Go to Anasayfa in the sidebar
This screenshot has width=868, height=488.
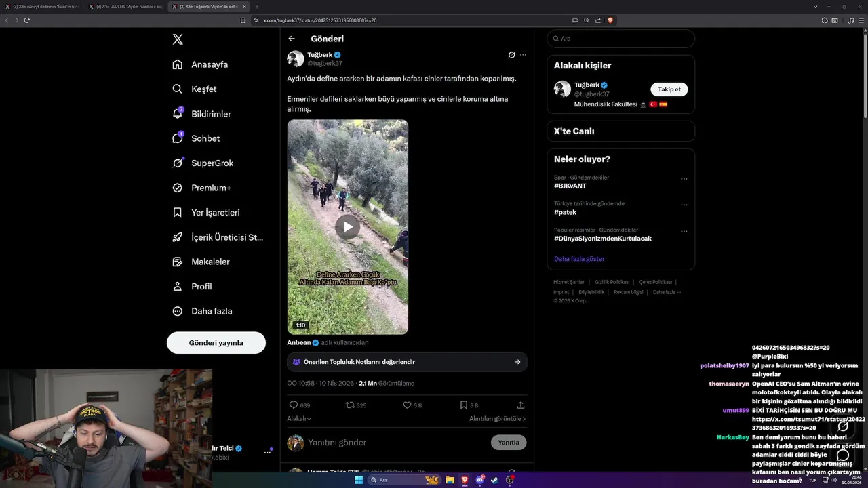tap(200, 64)
